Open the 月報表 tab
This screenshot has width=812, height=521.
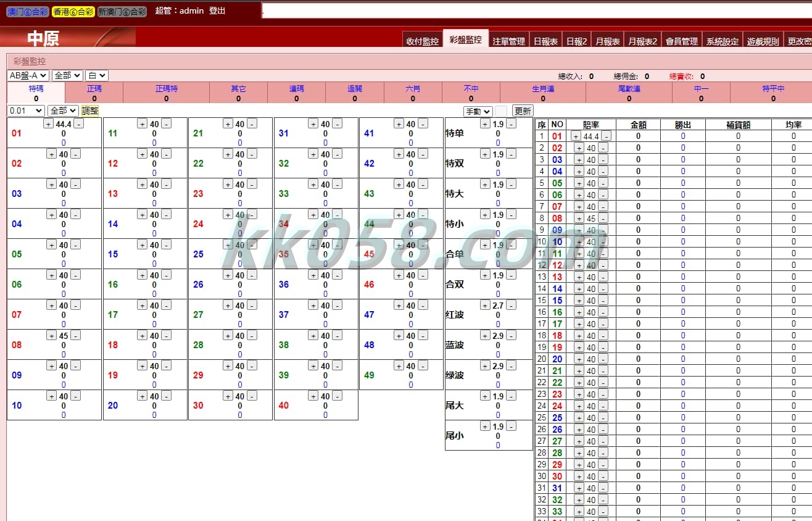tap(608, 41)
